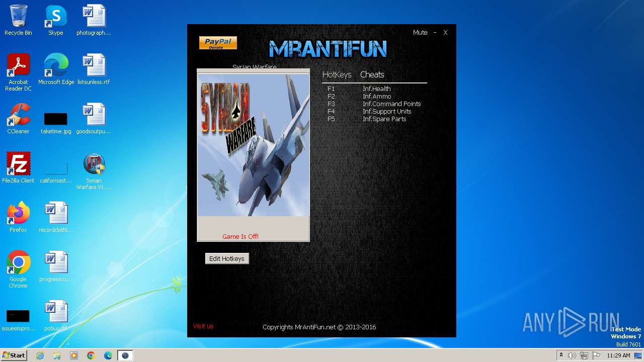Launch Internet Explorer from taskbar
Image resolution: width=644 pixels, height=362 pixels.
tap(40, 355)
